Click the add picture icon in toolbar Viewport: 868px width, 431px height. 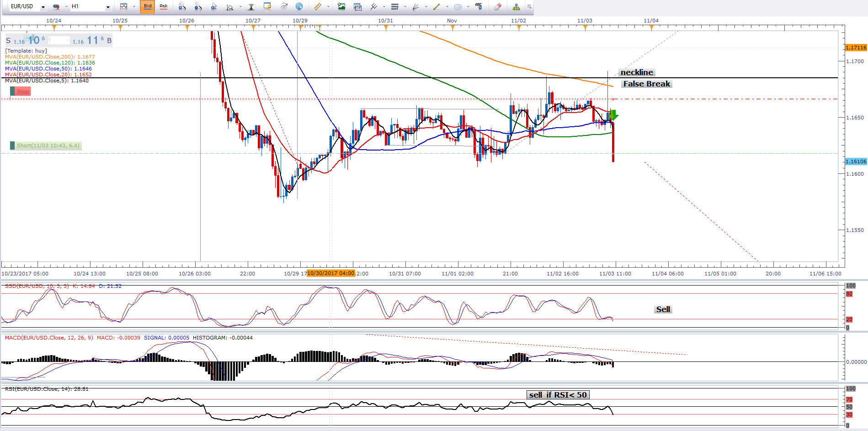click(341, 7)
